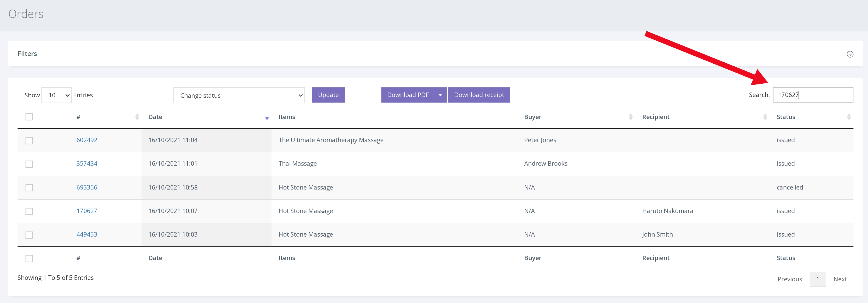Click buyer 'Andrew Brooks'

pos(546,164)
